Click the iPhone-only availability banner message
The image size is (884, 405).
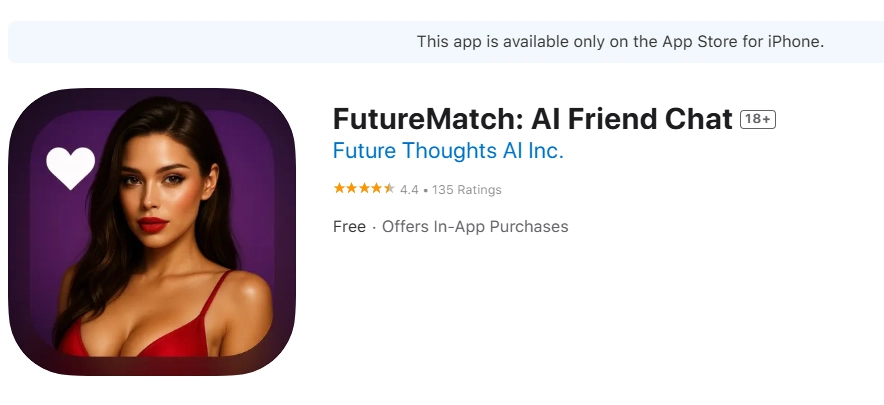(620, 42)
